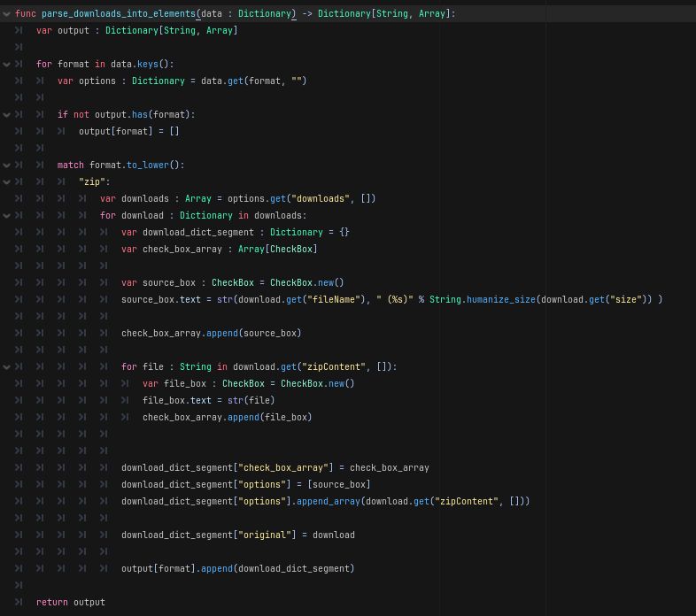Collapse the 'for file : String' fold arrow
The width and height of the screenshot is (696, 616).
6,367
